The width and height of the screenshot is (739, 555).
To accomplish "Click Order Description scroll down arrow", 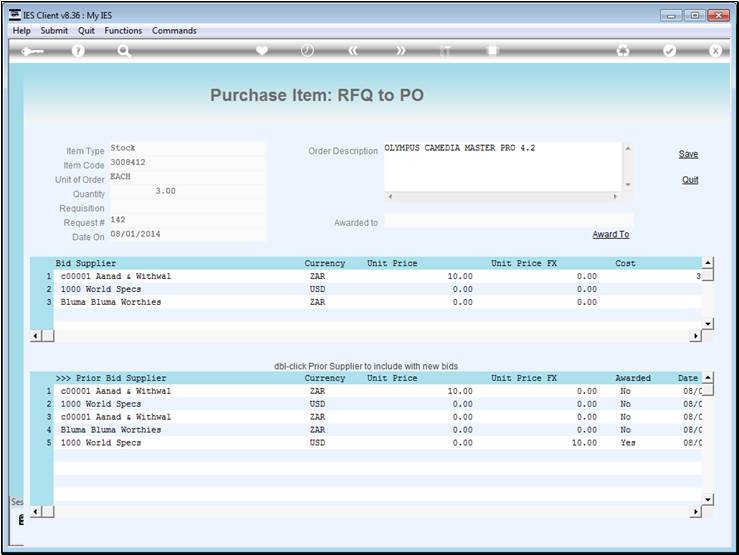I will pos(628,184).
